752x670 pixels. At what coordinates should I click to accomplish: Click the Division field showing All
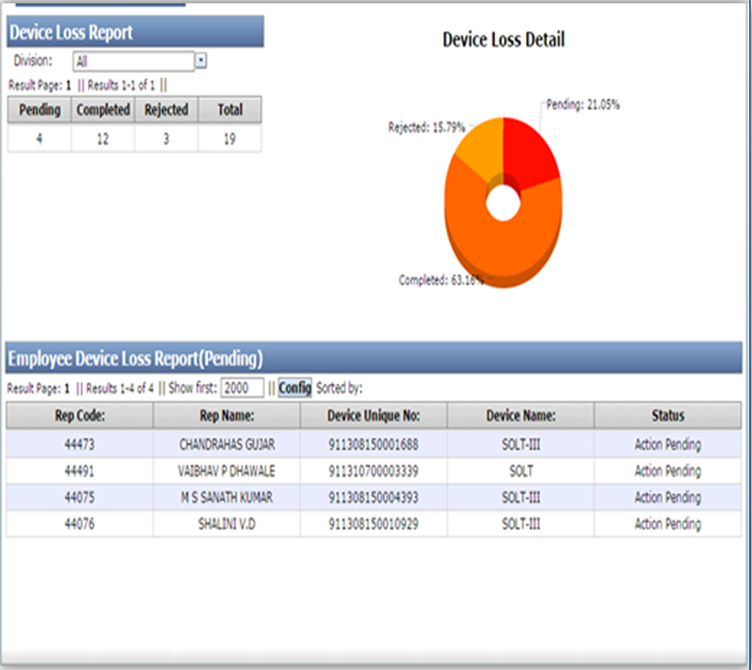pyautogui.click(x=134, y=61)
